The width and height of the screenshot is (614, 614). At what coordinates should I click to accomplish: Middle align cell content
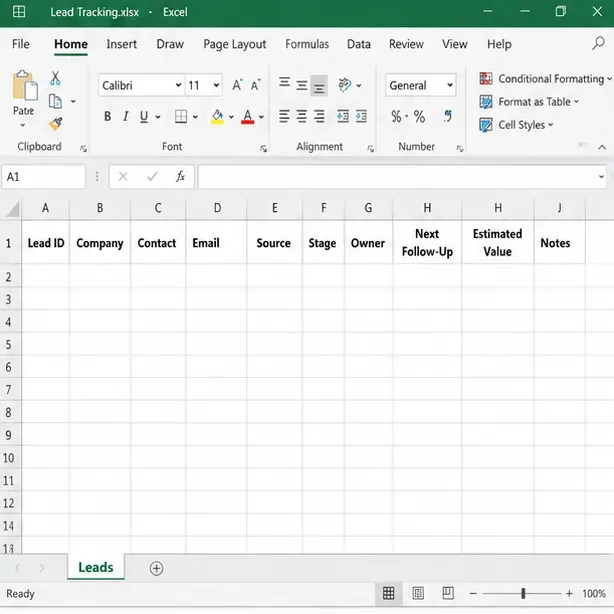tap(302, 85)
